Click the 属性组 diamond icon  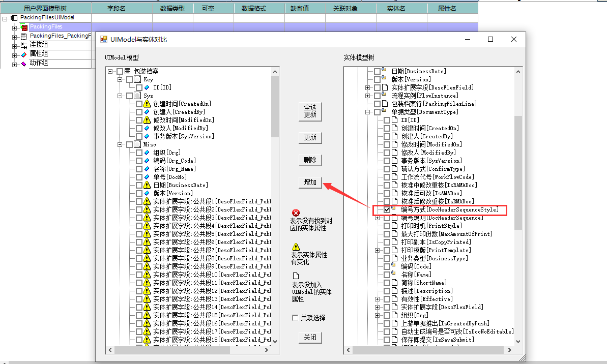click(24, 55)
